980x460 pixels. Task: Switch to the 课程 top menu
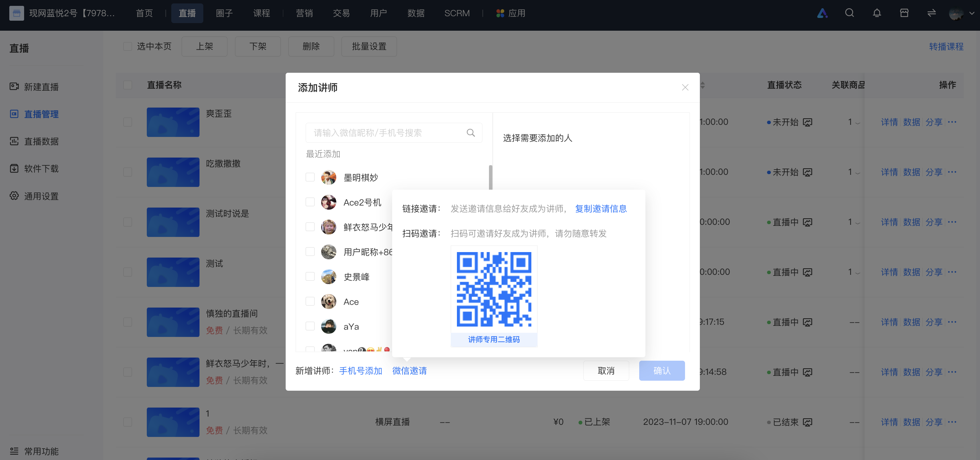click(261, 13)
